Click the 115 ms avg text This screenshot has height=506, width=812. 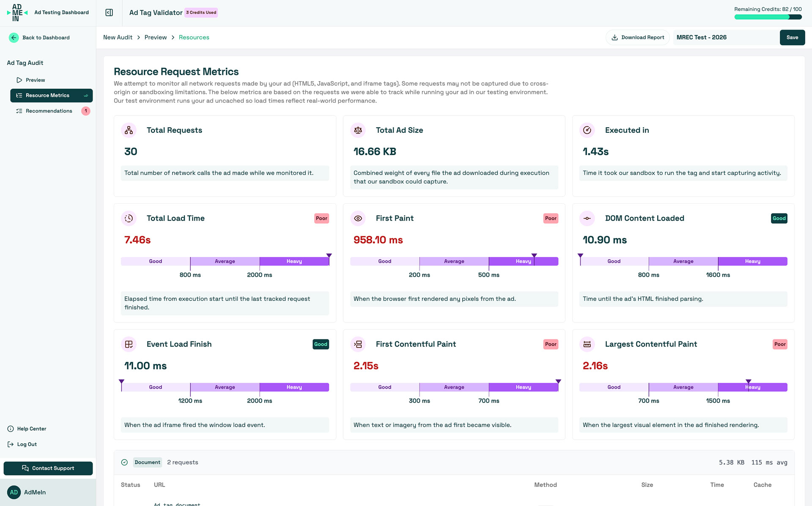point(769,463)
